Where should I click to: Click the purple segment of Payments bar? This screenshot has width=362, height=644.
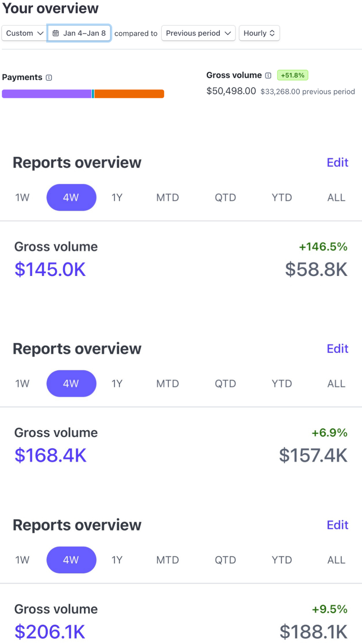[46, 94]
